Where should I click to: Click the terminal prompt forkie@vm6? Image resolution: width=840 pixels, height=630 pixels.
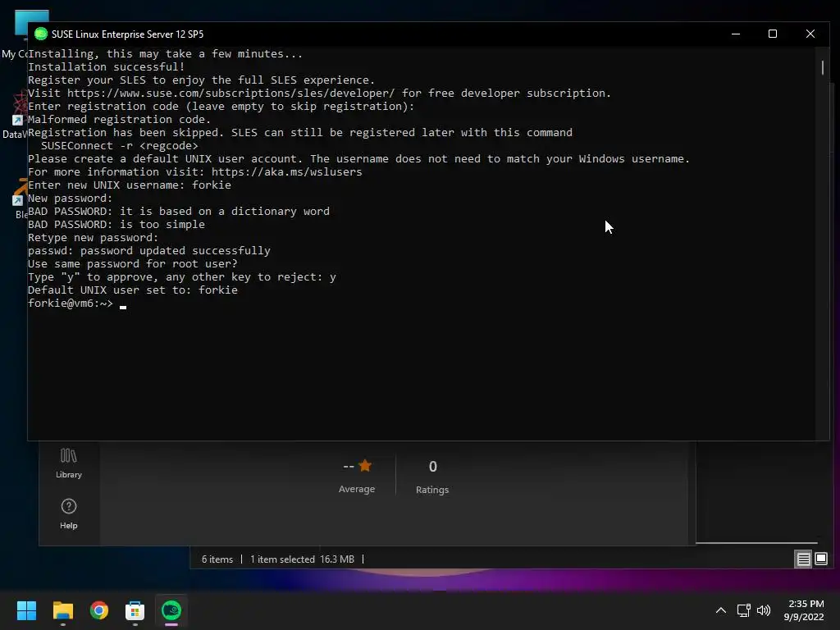pyautogui.click(x=71, y=304)
